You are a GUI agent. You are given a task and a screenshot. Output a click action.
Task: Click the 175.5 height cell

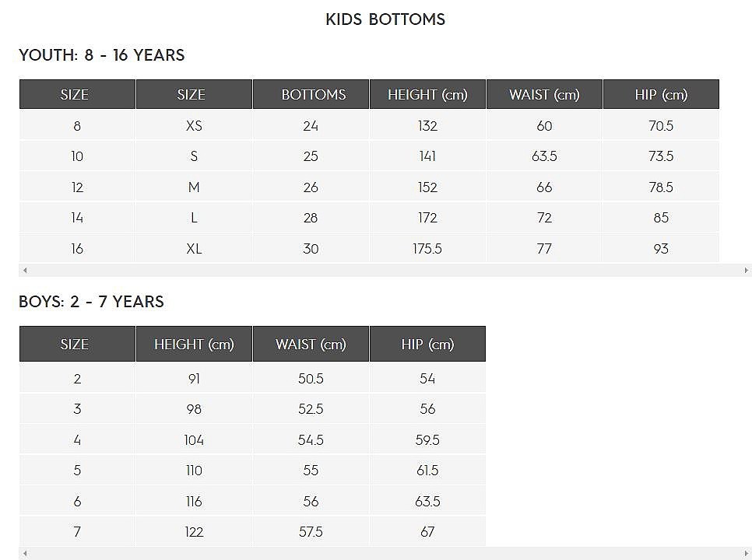pyautogui.click(x=427, y=249)
